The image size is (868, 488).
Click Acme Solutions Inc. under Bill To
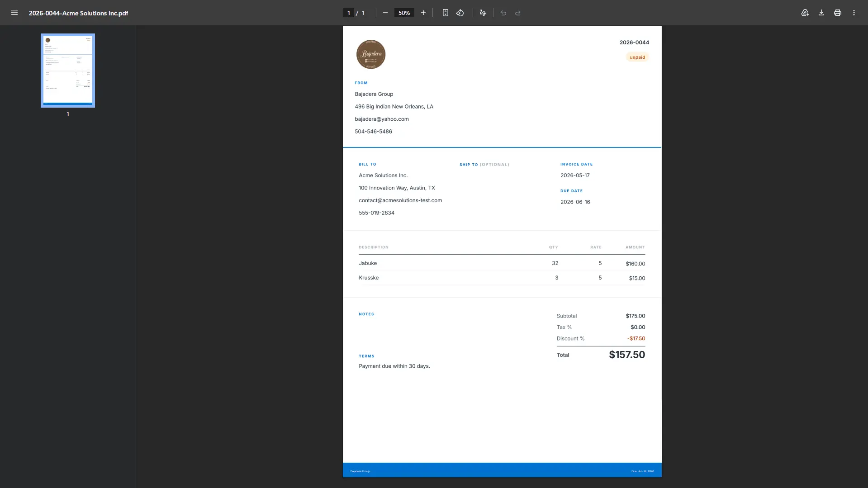[383, 175]
